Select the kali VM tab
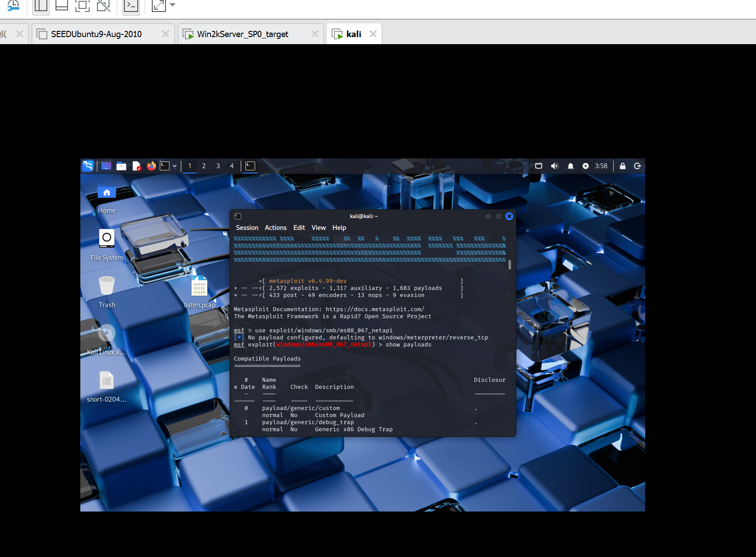The height and width of the screenshot is (557, 756). tap(354, 34)
